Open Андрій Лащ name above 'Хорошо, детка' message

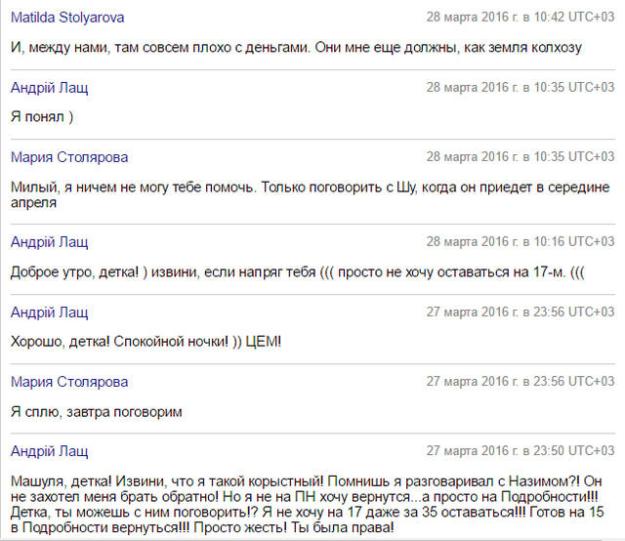point(49,312)
